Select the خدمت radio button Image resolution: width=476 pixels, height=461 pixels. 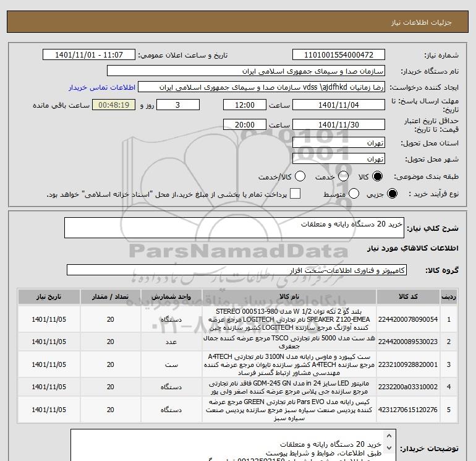[343, 176]
